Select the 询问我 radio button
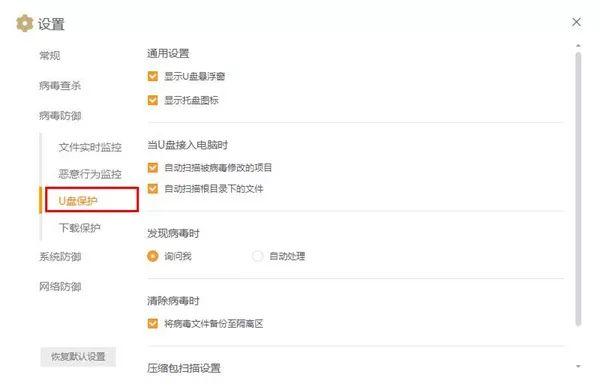This screenshot has width=600, height=386. [x=153, y=256]
